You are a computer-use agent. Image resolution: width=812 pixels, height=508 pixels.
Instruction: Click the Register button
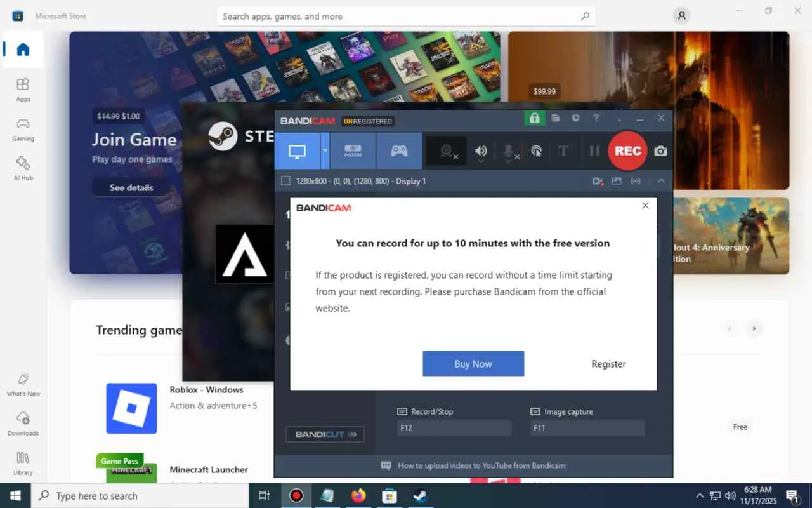coord(608,364)
